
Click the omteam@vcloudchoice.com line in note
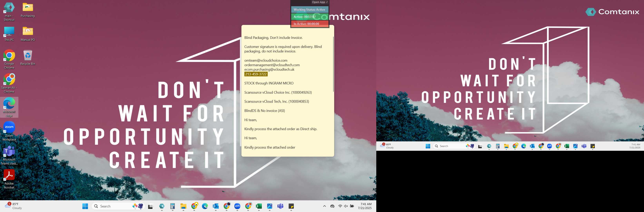click(x=266, y=60)
